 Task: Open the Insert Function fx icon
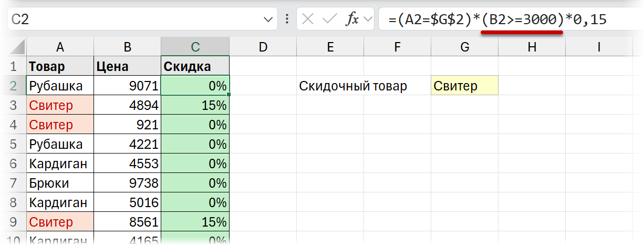[352, 20]
